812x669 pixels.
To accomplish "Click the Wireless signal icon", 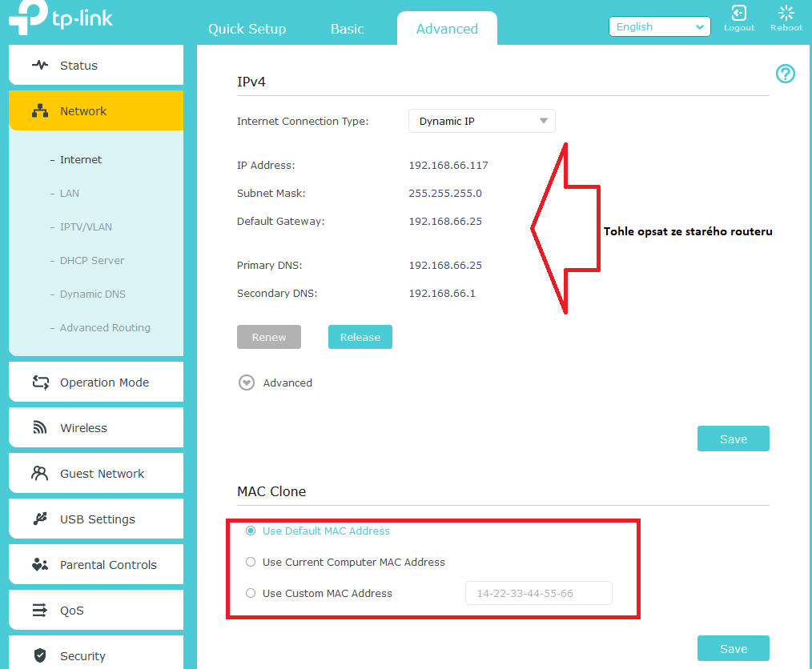I will [40, 427].
